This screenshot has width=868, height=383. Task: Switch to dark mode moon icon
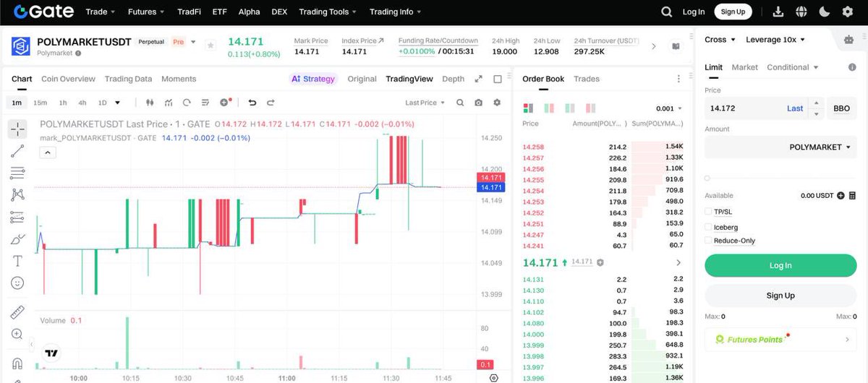coord(824,12)
